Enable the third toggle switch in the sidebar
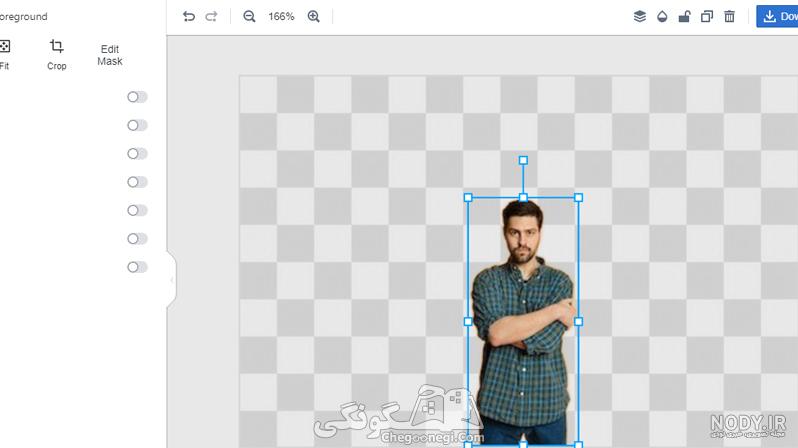798x448 pixels. tap(137, 154)
